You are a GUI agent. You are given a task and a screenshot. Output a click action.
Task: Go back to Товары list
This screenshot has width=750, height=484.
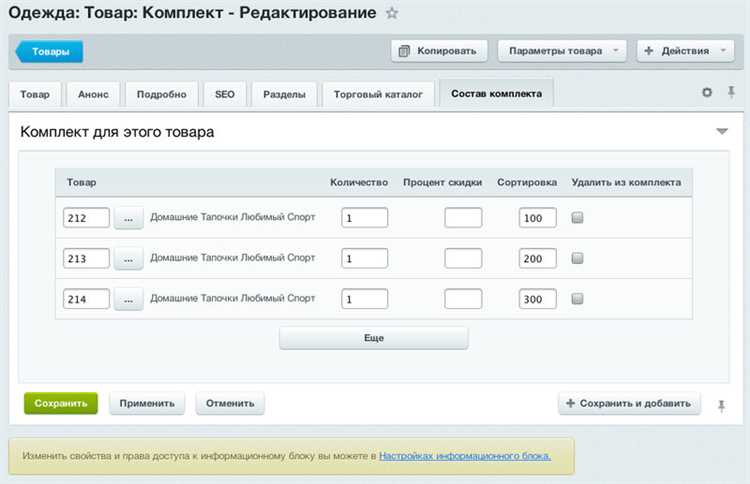[49, 52]
